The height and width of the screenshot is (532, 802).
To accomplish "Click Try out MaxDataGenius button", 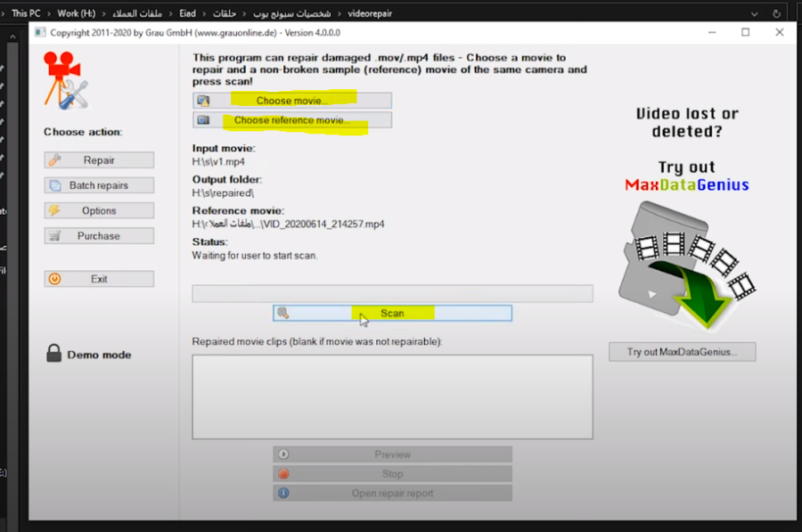I will [682, 352].
